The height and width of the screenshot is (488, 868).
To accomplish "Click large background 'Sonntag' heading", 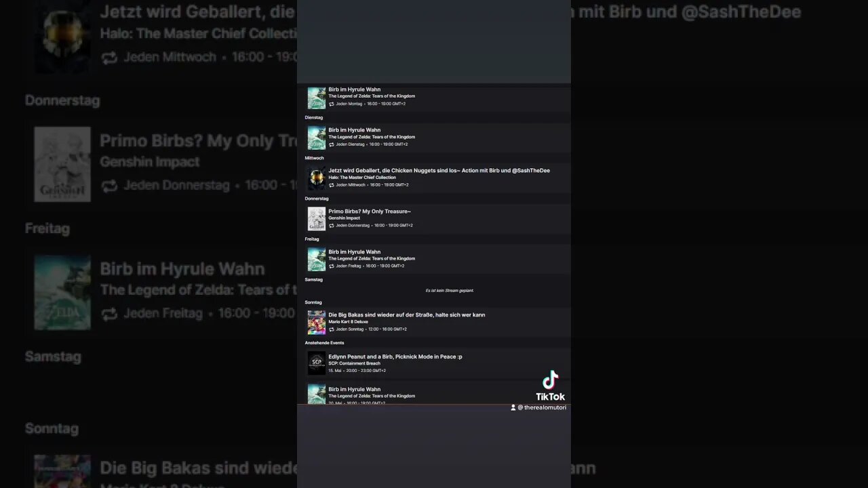I will 52,428.
